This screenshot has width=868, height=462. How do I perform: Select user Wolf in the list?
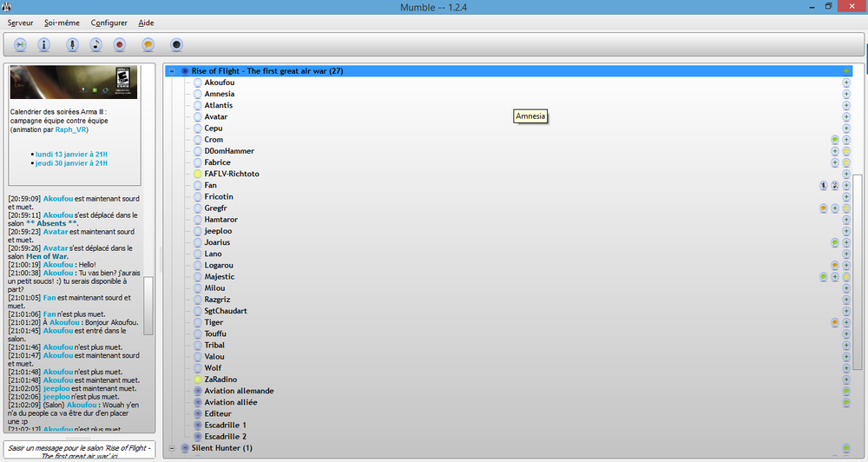(x=213, y=368)
